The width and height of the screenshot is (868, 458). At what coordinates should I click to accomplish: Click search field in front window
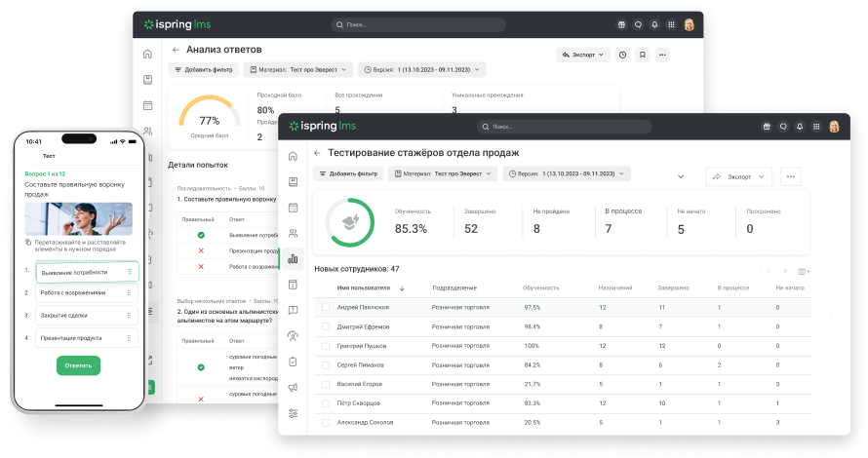tap(564, 127)
